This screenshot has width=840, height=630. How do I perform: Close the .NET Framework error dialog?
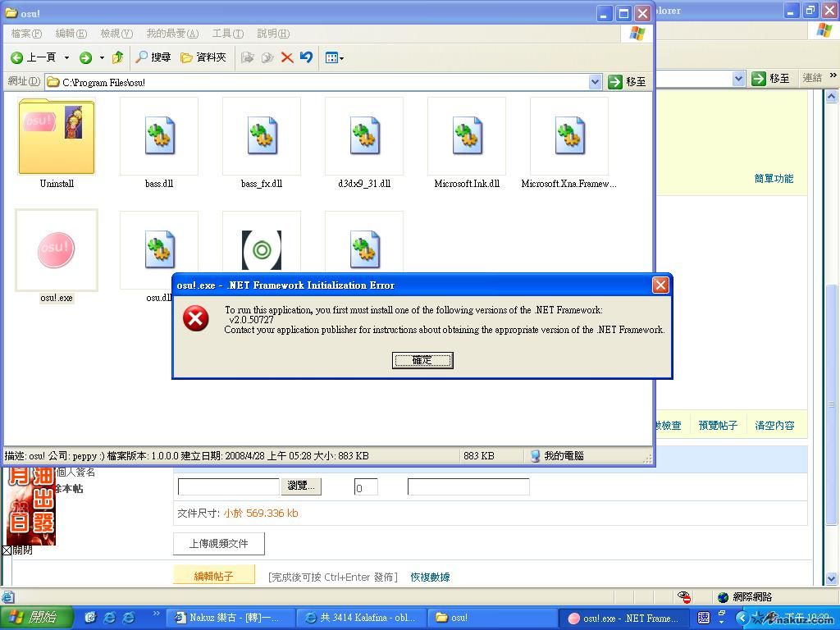(x=660, y=285)
